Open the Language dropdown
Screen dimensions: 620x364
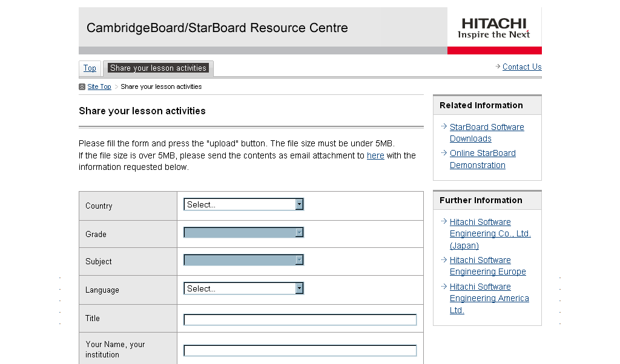(x=243, y=288)
